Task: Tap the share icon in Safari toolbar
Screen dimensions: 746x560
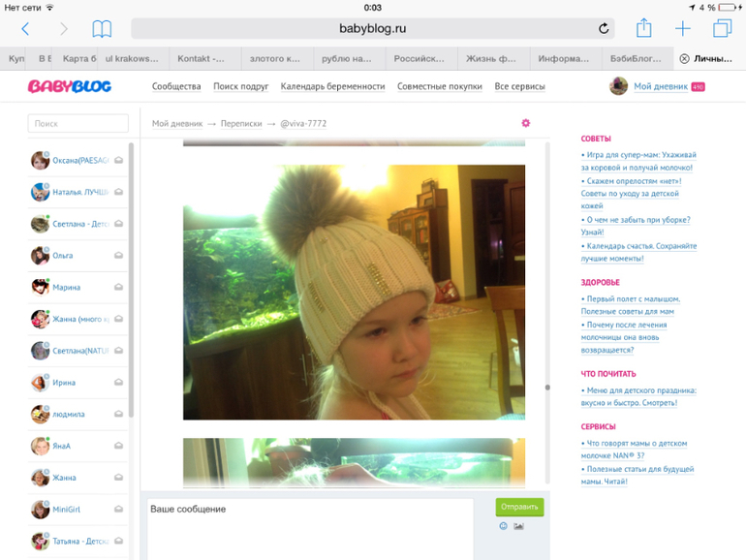Action: coord(643,27)
